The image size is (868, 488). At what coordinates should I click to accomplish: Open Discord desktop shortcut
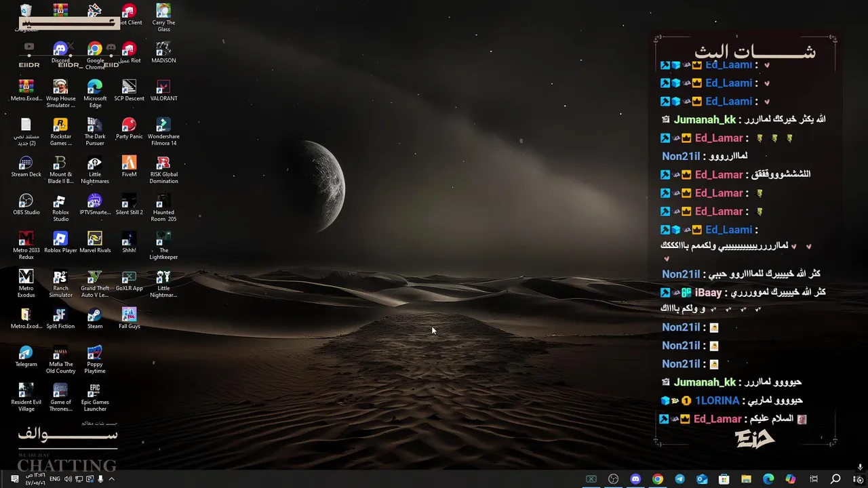pyautogui.click(x=60, y=52)
